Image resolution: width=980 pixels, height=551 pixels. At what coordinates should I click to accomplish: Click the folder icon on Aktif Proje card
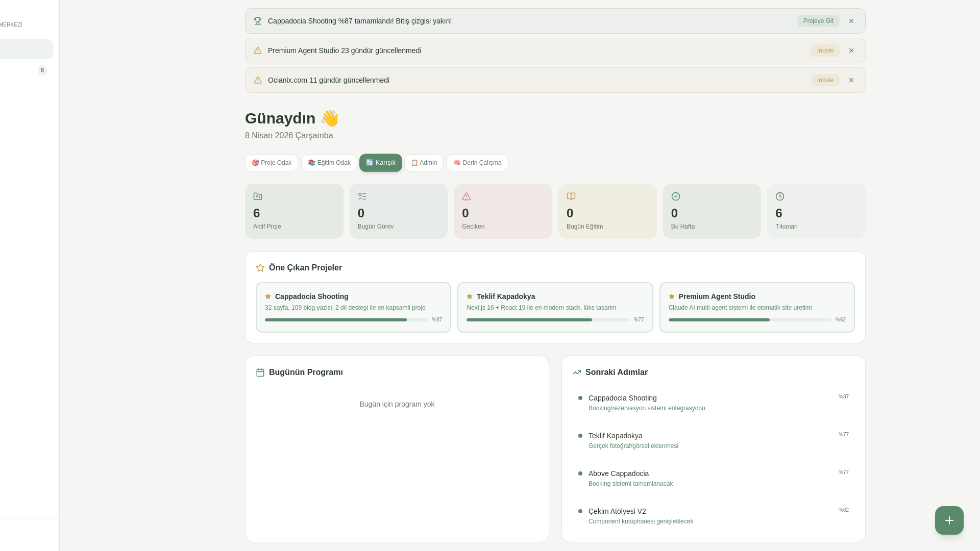258,196
